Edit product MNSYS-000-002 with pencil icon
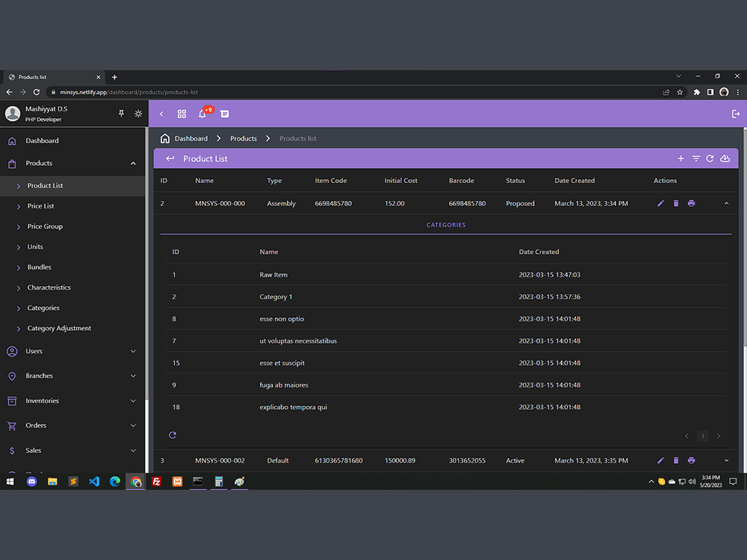This screenshot has height=560, width=747. point(661,461)
